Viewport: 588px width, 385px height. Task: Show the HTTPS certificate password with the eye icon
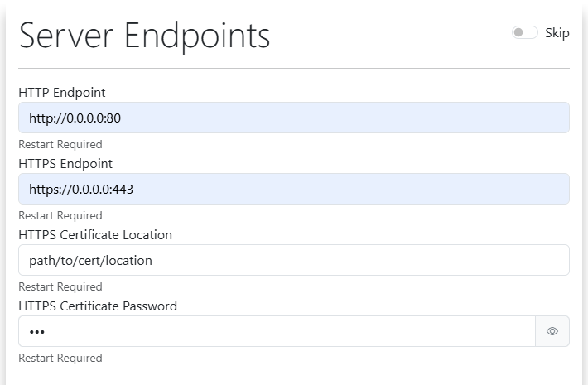pyautogui.click(x=552, y=331)
